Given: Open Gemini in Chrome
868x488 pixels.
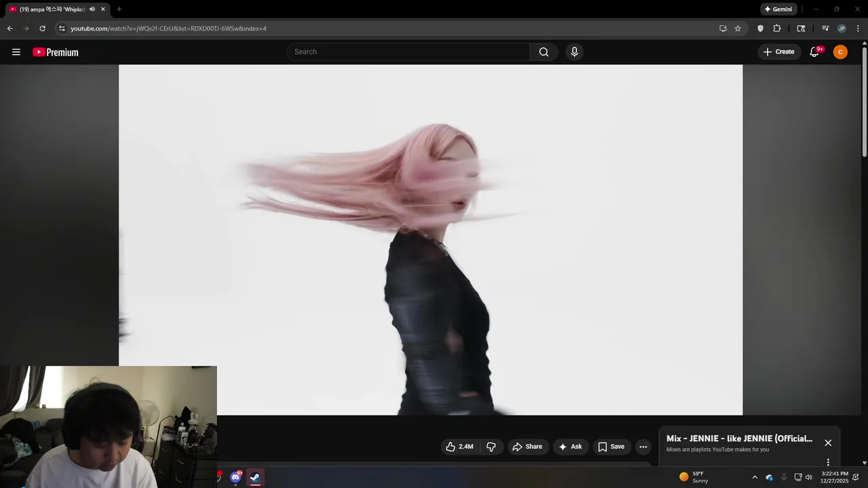Looking at the screenshot, I should click(778, 9).
